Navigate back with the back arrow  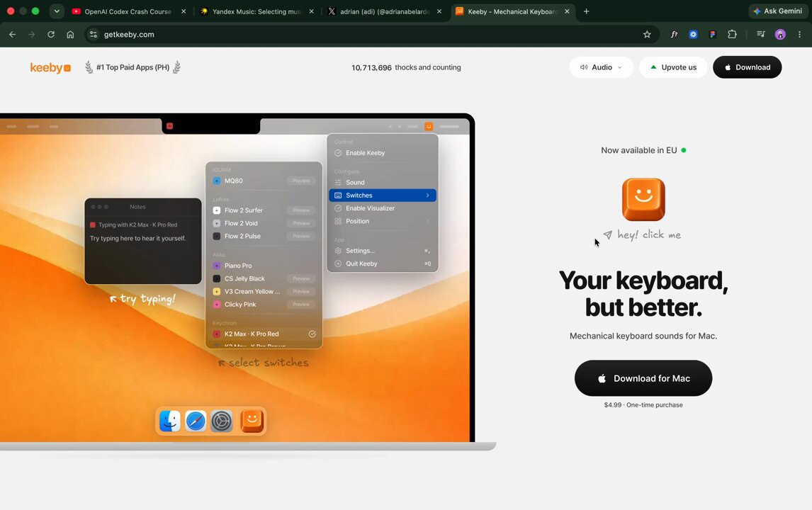click(x=13, y=34)
